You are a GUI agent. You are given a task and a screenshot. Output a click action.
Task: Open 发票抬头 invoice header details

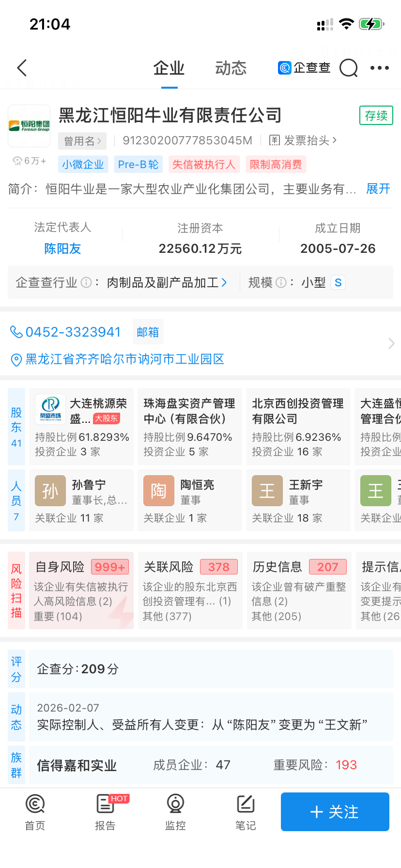(x=303, y=140)
